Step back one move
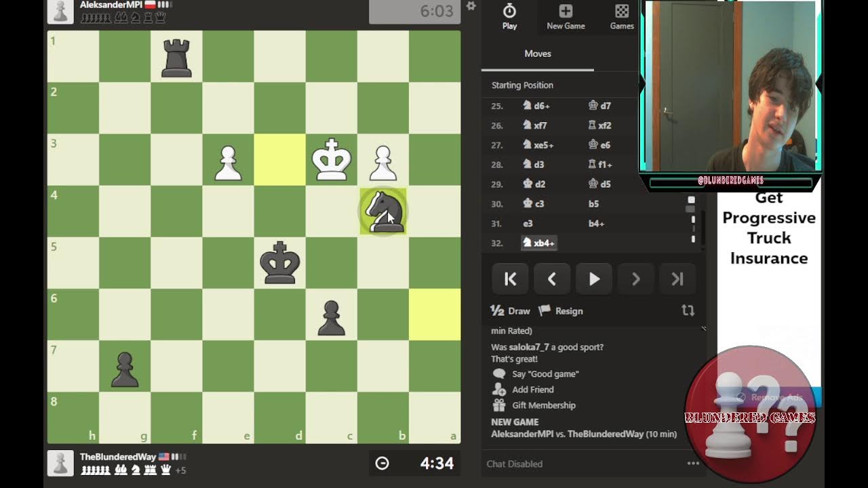This screenshot has height=488, width=868. pyautogui.click(x=552, y=279)
